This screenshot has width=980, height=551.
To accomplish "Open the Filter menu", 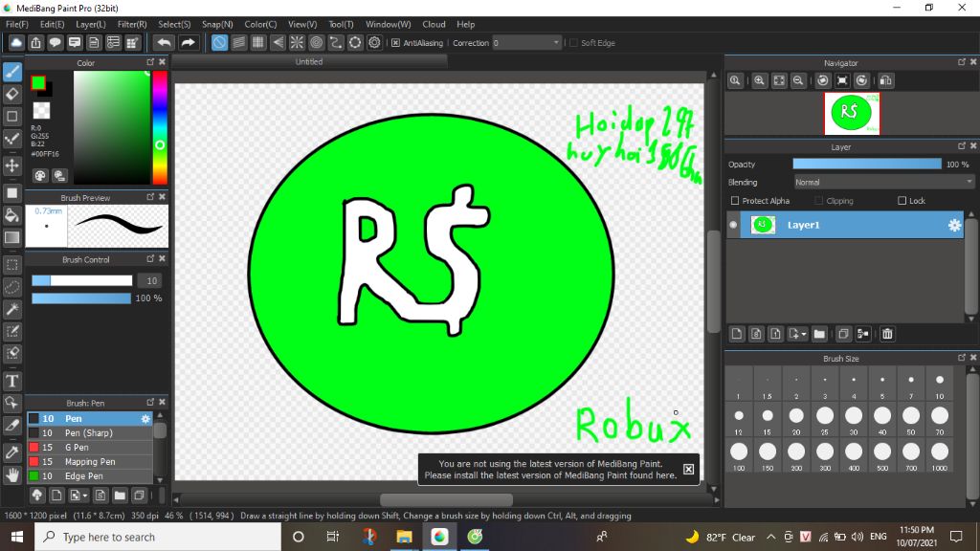I will coord(132,24).
